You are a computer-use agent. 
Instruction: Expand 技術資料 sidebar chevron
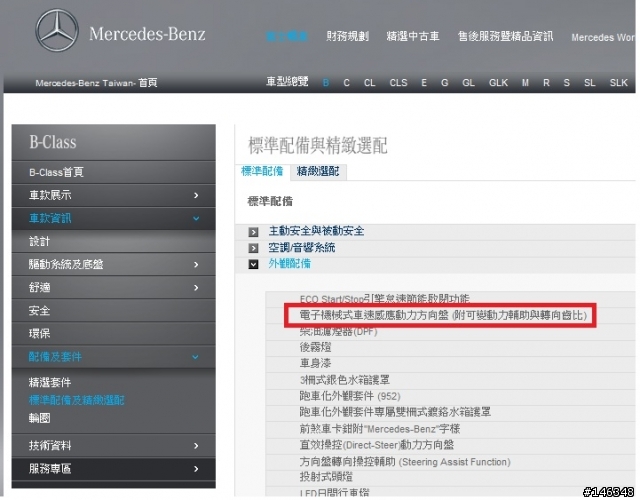[196, 446]
